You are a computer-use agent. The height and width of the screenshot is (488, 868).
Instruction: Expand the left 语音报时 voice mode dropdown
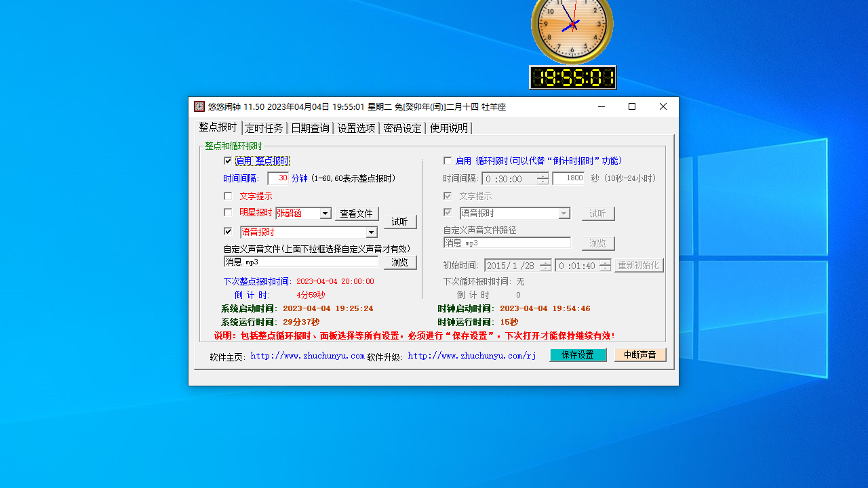coord(371,232)
